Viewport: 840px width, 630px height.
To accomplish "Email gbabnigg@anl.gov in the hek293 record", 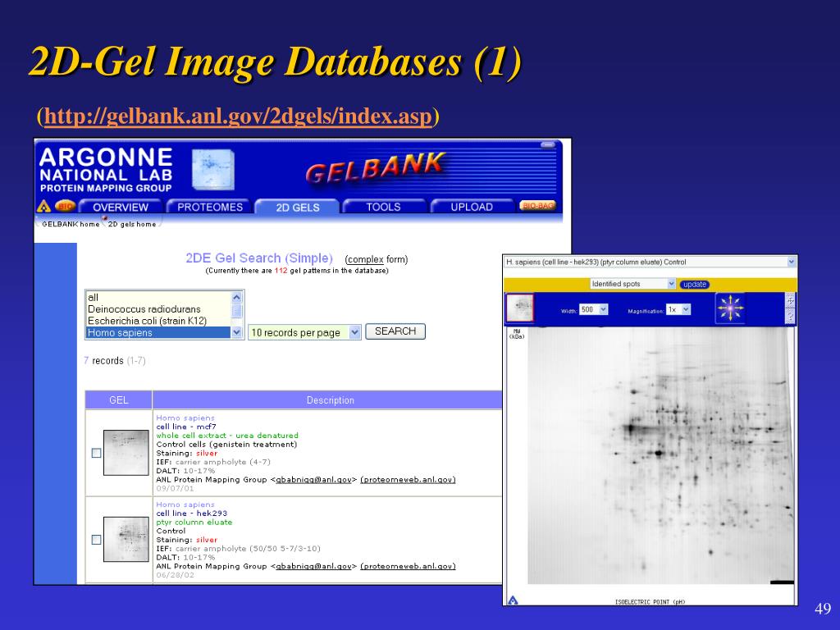I will point(313,566).
